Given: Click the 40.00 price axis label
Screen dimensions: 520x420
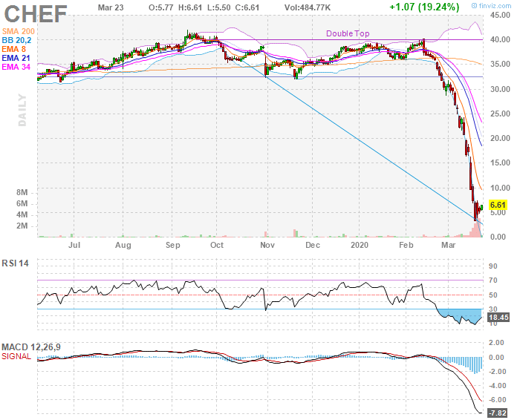Looking at the screenshot, I should [x=500, y=40].
